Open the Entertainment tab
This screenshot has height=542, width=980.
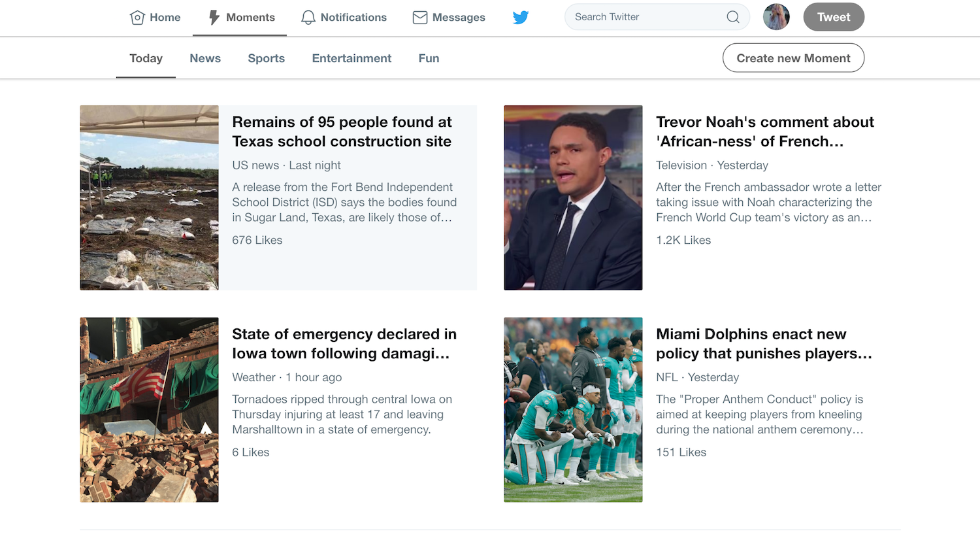(x=351, y=58)
